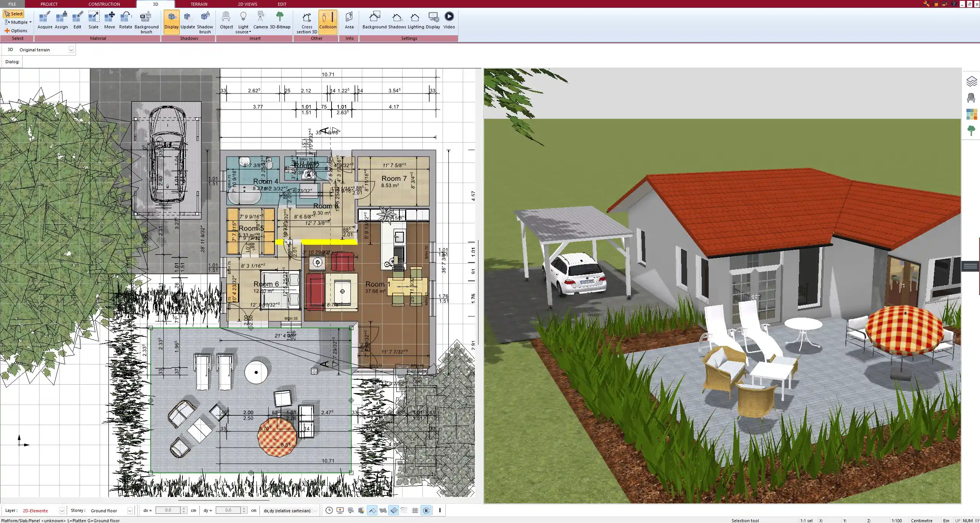980x523 pixels.
Task: Insert a Camera
Action: [261, 21]
